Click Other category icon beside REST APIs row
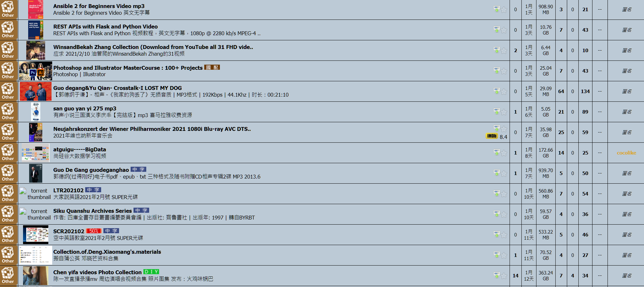The height and width of the screenshot is (287, 644). point(8,30)
